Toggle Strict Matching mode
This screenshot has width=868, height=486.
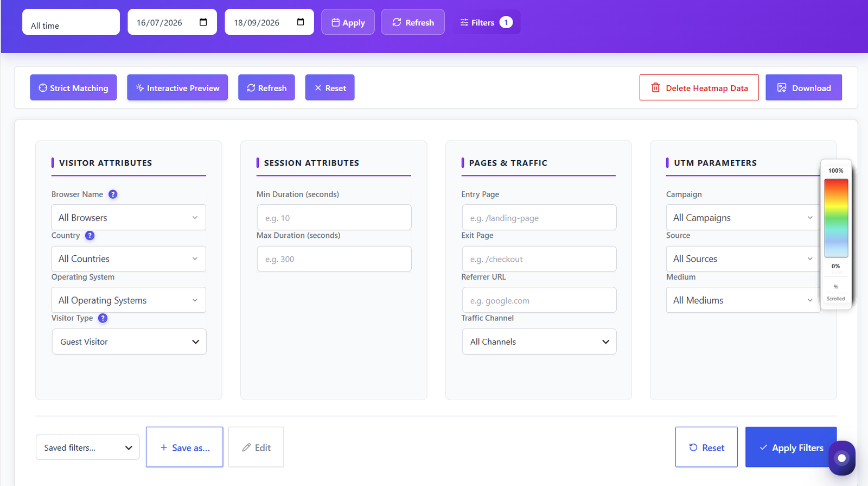tap(73, 87)
